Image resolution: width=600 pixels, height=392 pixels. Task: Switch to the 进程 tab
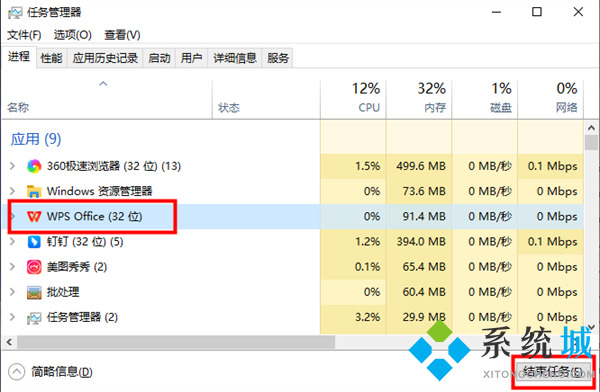point(19,57)
